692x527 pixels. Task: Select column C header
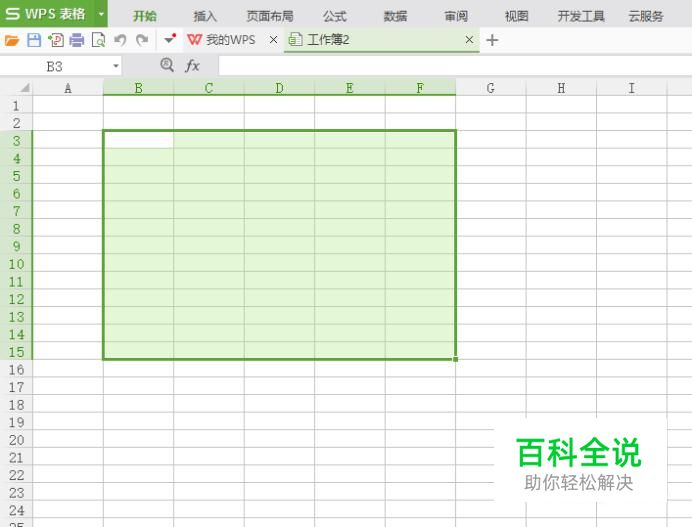click(209, 88)
